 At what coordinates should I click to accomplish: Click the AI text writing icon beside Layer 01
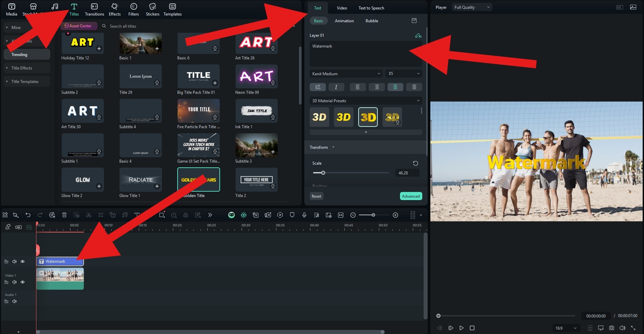point(418,35)
